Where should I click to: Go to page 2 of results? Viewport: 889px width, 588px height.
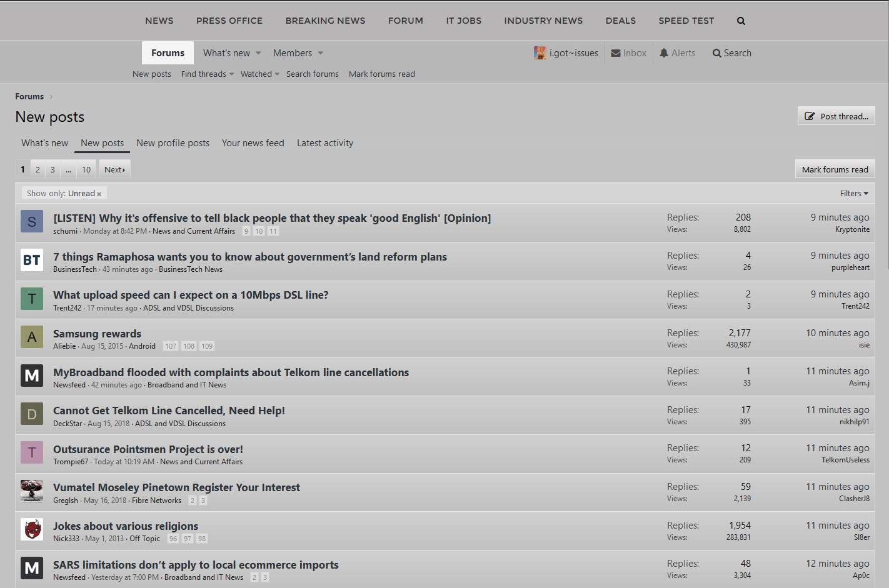pos(38,169)
